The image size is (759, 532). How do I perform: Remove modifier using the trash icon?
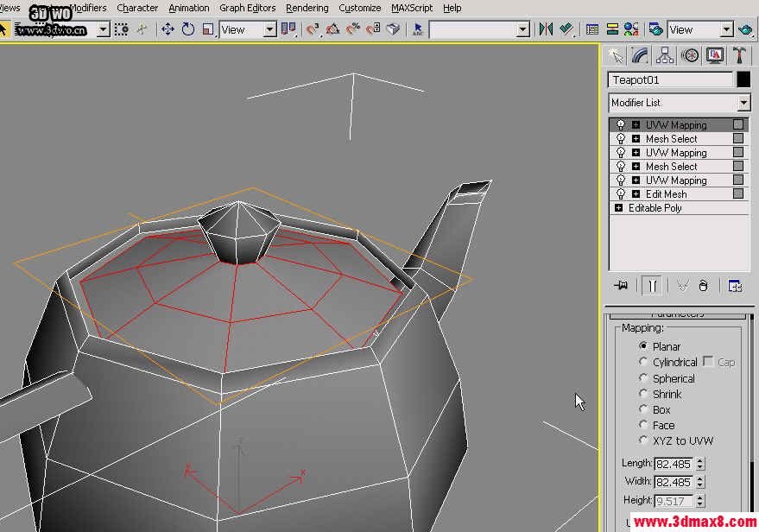point(704,286)
